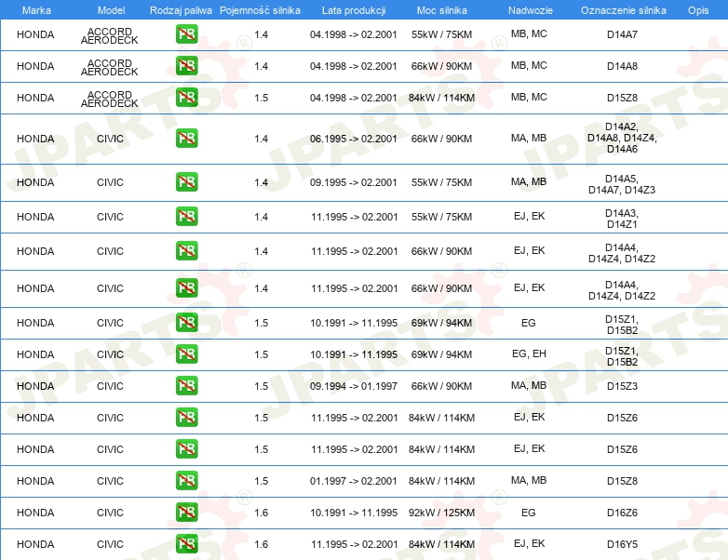Click fuel icon in Civic row with body EG, EH

coord(186,354)
